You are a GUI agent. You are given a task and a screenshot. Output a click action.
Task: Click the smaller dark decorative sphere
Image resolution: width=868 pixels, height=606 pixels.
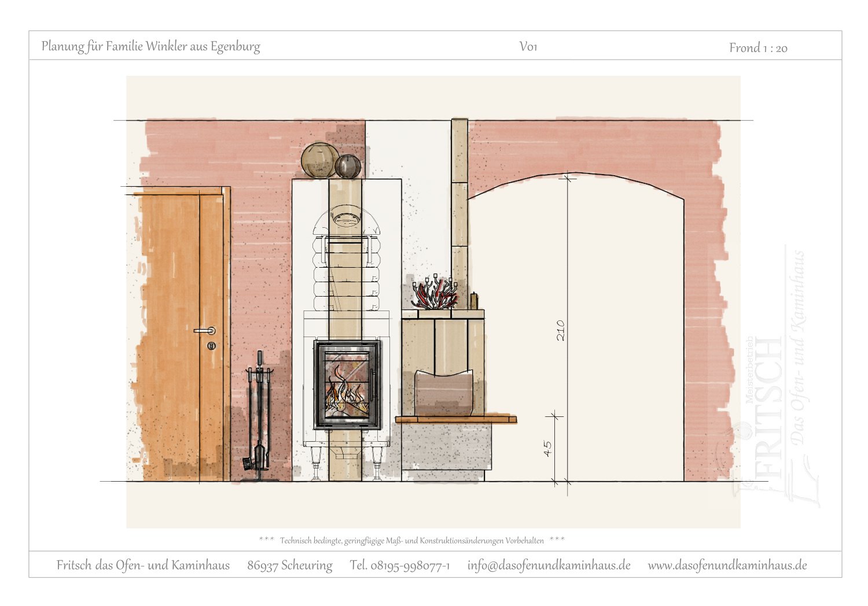tap(348, 166)
